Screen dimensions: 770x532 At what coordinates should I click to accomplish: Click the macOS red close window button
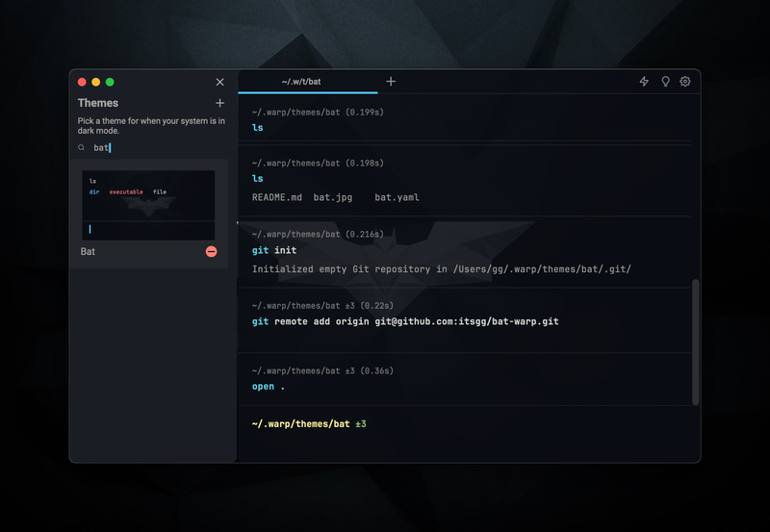[82, 82]
